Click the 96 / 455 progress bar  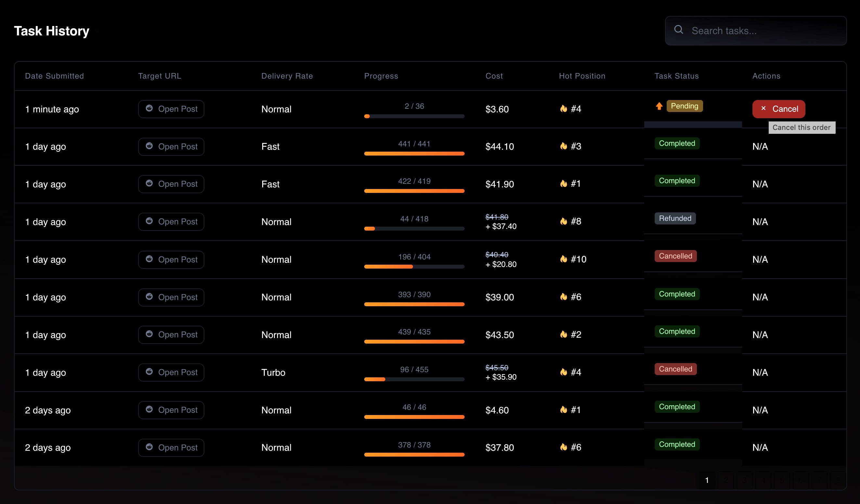(x=414, y=379)
